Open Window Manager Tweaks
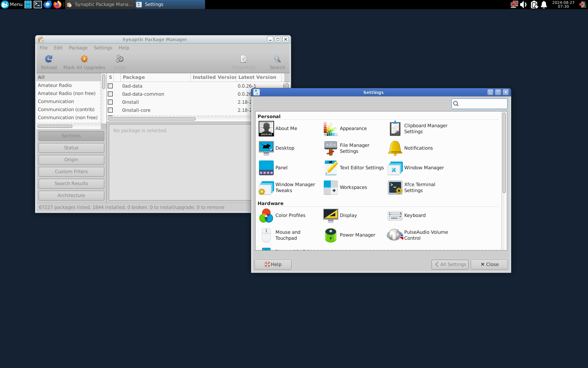Screen dimensions: 588x368 [287, 188]
